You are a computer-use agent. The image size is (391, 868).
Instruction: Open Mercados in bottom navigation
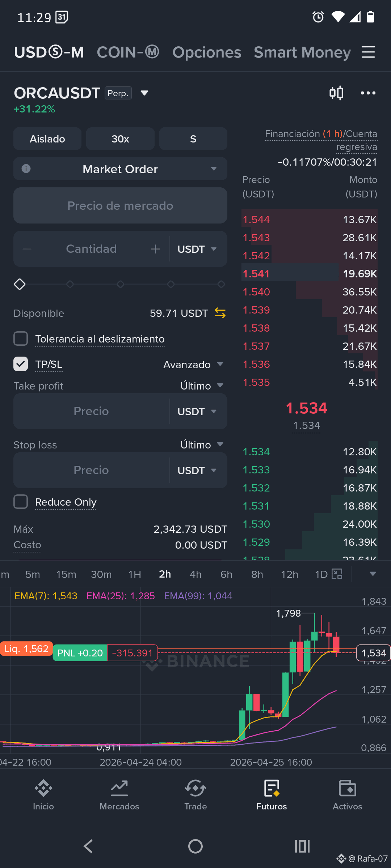point(119,795)
